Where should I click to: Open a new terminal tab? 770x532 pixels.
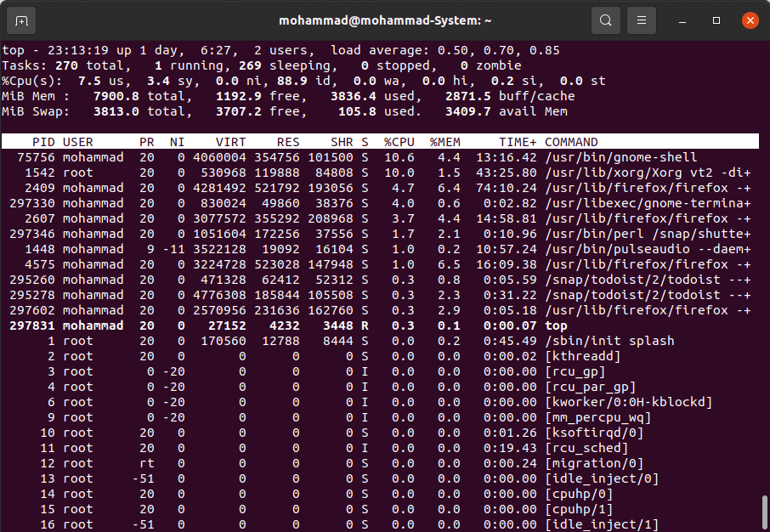tap(21, 20)
